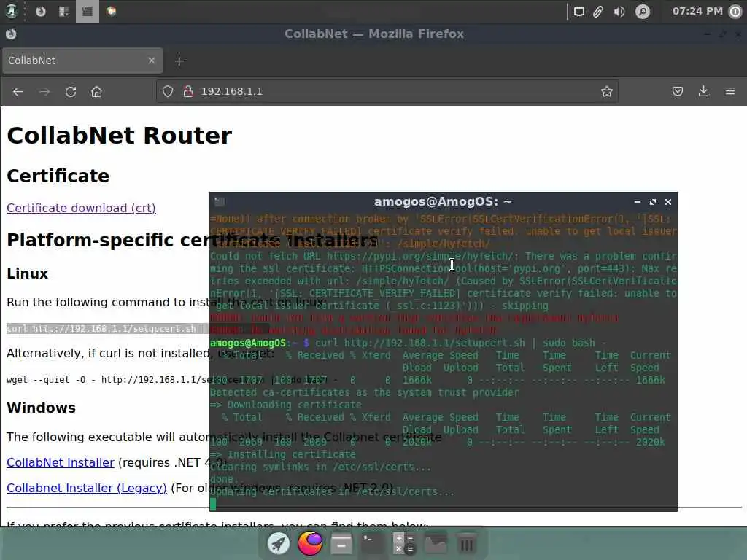Click the colorful app icon in top panel
Screen dimensions: 747x560
click(x=111, y=12)
